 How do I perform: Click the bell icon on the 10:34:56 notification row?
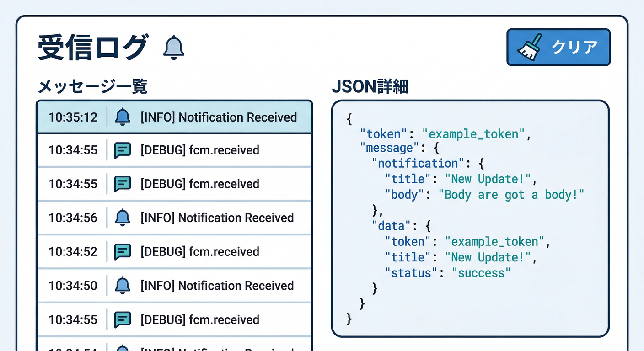pyautogui.click(x=122, y=218)
